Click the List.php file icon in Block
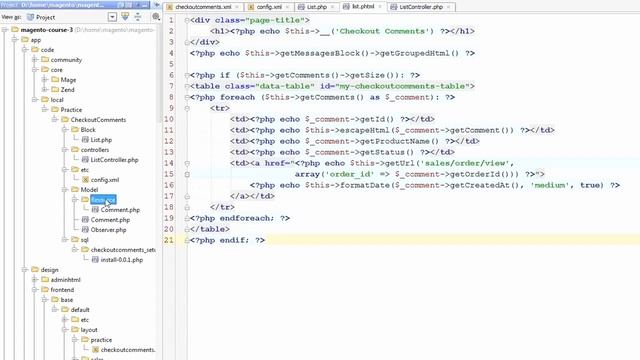 (x=85, y=140)
